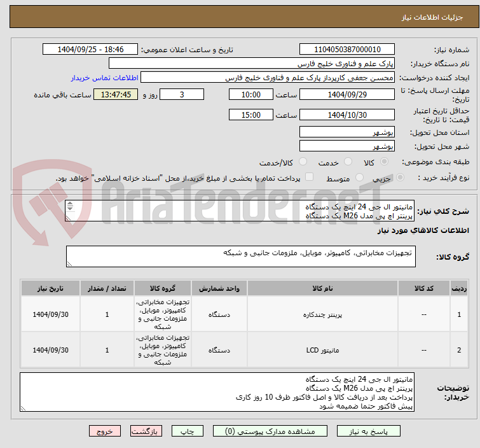Click the گروه کالا column header
This screenshot has width=480, height=448.
click(163, 288)
